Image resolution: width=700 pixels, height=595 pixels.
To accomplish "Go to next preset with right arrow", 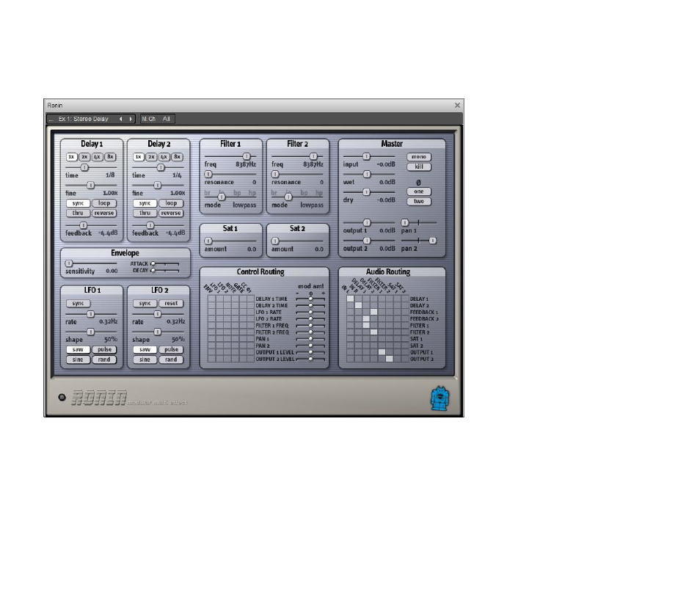I will point(131,119).
